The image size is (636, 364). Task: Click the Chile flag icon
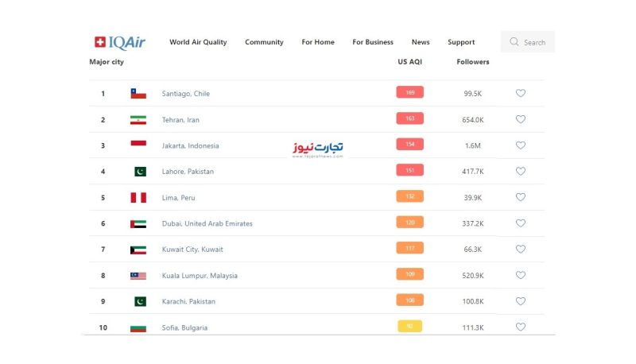pyautogui.click(x=138, y=94)
